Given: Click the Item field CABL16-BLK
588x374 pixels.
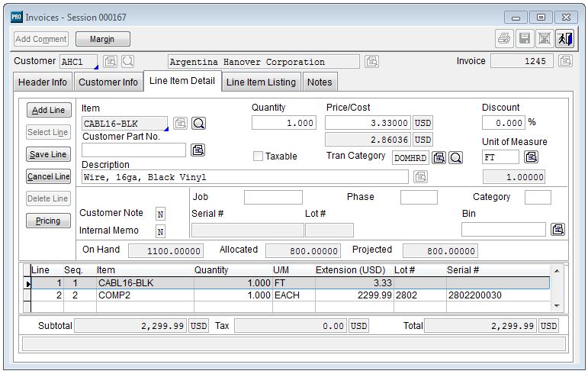Looking at the screenshot, I should tap(124, 124).
